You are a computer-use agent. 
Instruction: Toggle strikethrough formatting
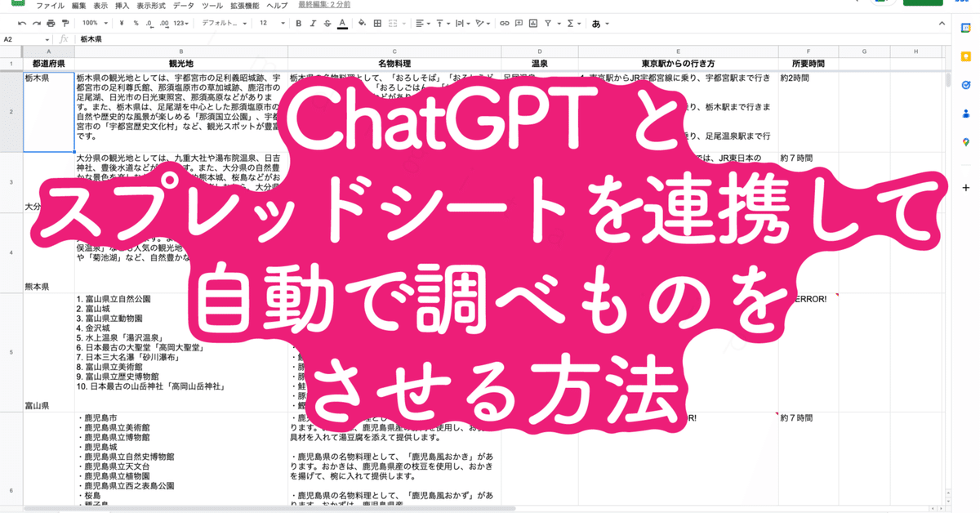pos(327,23)
